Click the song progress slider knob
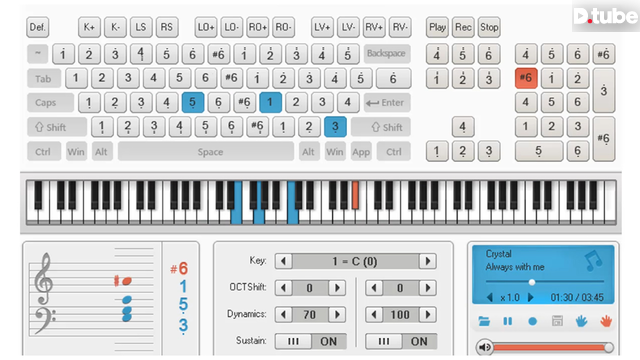 coord(531,282)
